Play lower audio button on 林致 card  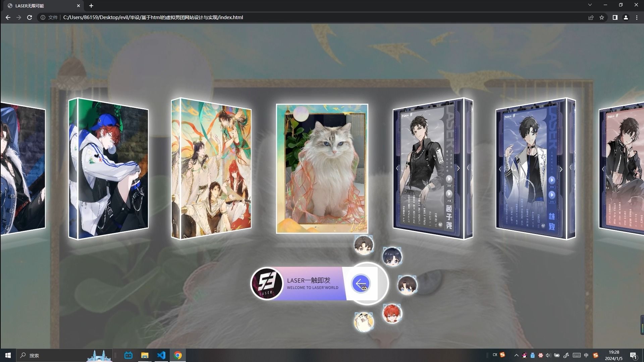551,195
